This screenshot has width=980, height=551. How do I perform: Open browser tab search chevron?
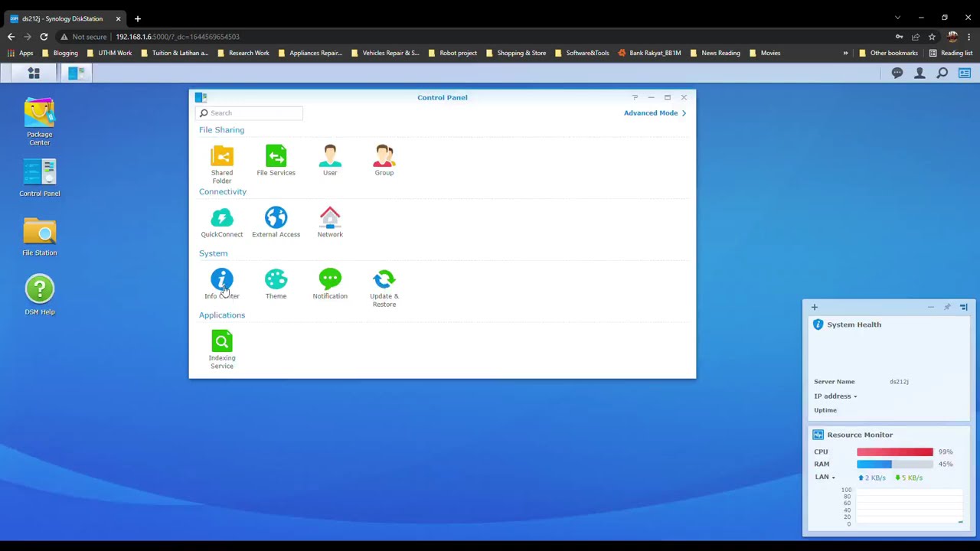click(897, 18)
